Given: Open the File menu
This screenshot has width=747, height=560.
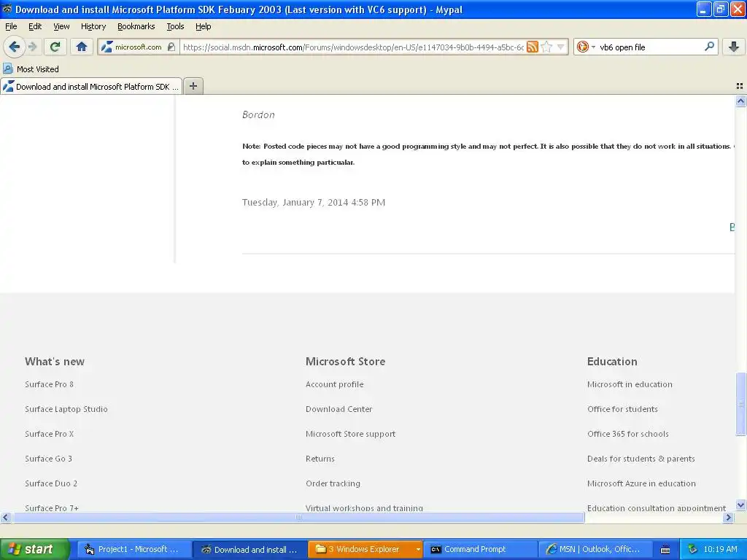Looking at the screenshot, I should [11, 27].
